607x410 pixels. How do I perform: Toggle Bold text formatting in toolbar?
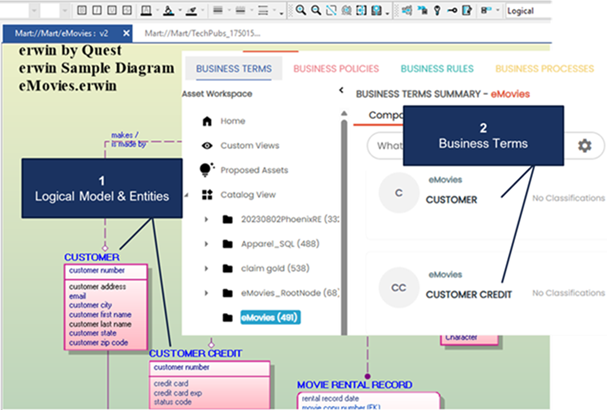click(82, 10)
